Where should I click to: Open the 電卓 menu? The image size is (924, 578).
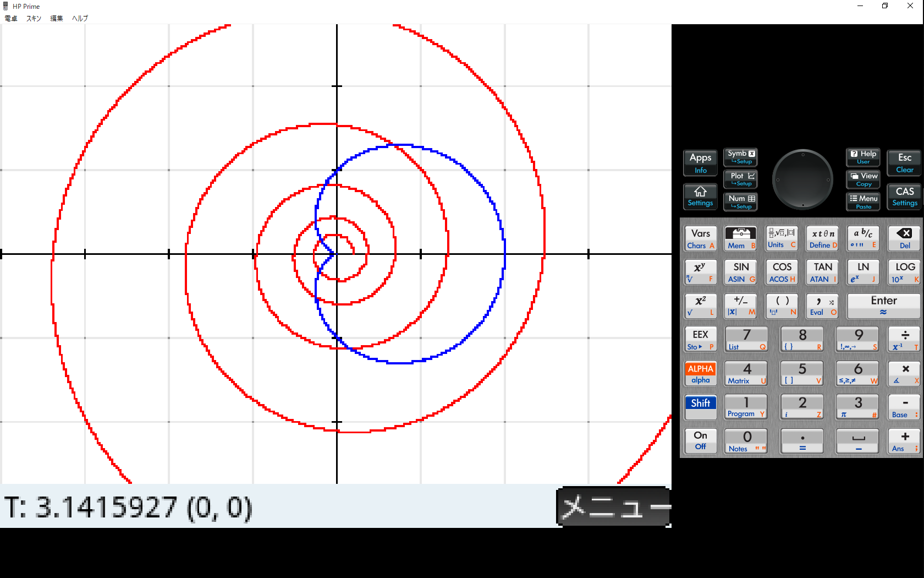[11, 18]
